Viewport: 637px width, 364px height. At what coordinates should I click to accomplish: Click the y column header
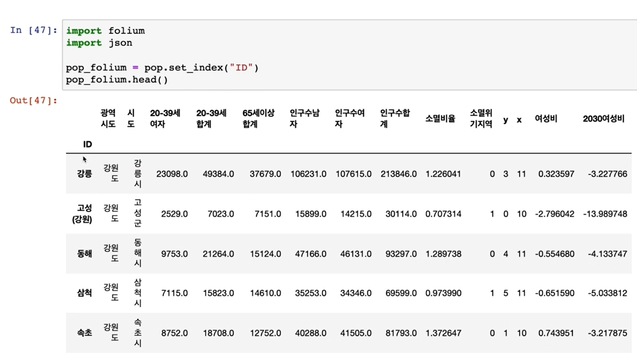pos(506,120)
